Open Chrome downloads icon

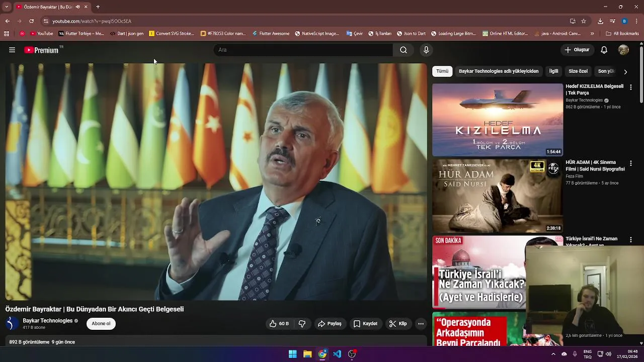click(x=600, y=21)
